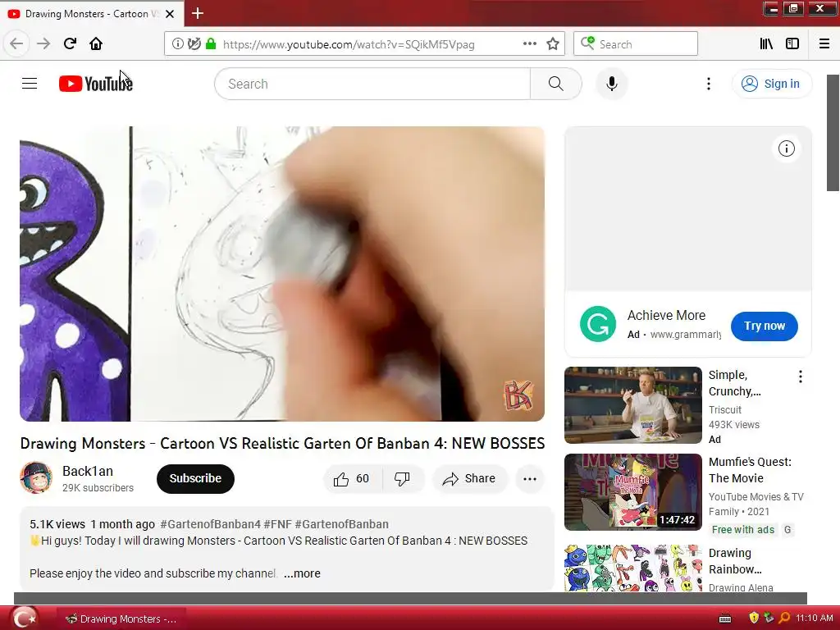Go back to the previous page

point(16,43)
